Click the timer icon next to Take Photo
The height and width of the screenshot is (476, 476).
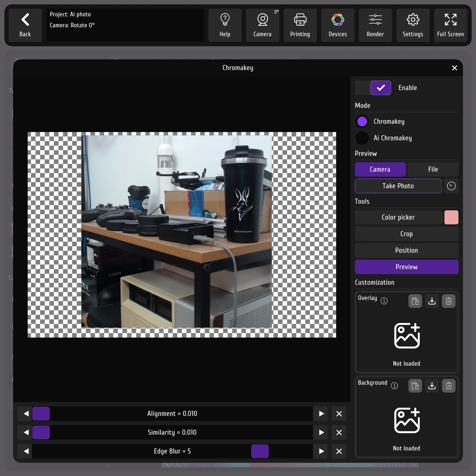451,186
